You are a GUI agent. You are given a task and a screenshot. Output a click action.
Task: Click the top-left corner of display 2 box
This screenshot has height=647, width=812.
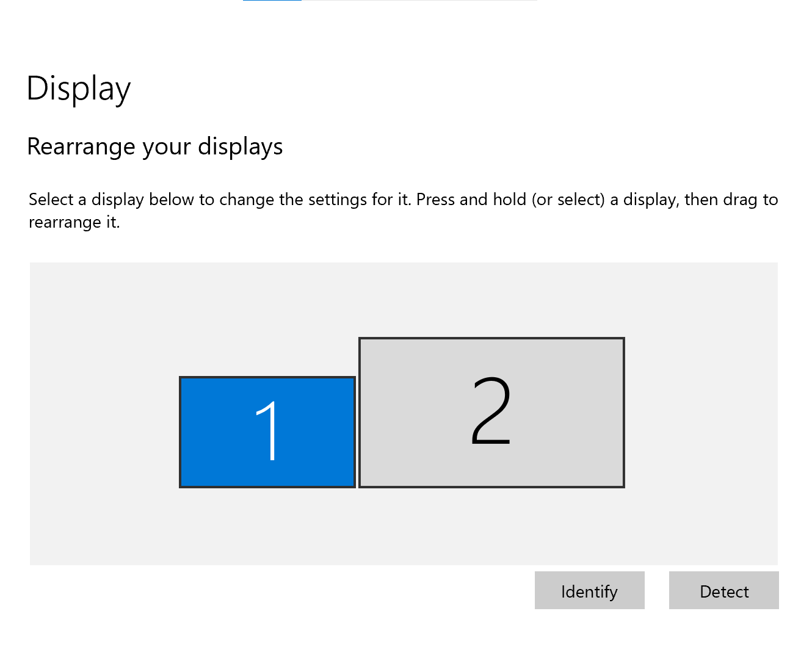(360, 339)
